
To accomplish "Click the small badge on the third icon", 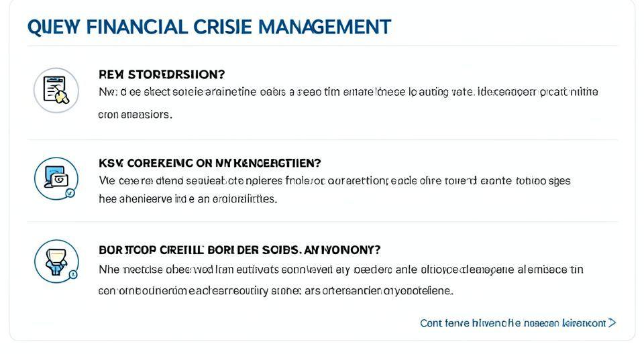I will tap(72, 275).
